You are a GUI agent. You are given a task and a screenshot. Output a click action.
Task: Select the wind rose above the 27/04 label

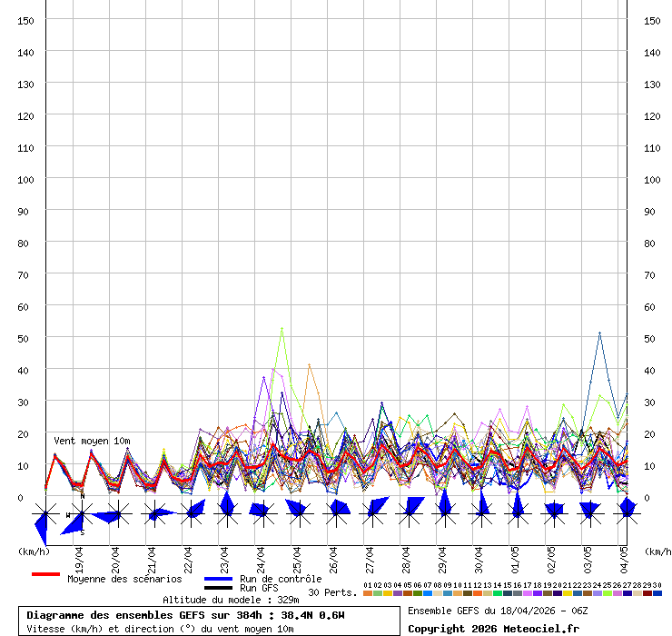tap(371, 514)
